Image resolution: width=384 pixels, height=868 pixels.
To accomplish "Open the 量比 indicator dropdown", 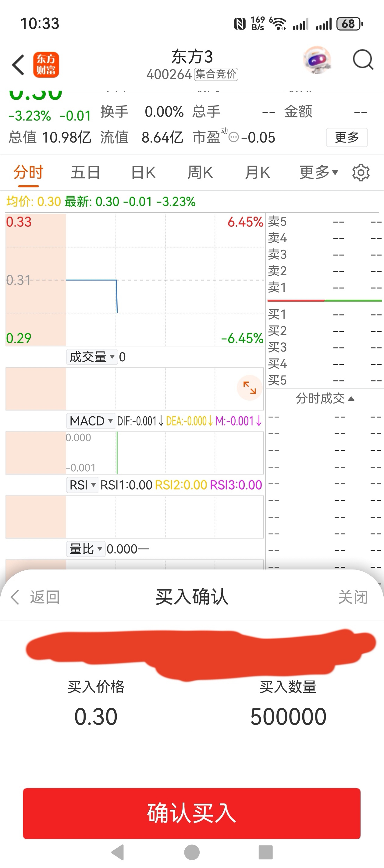I will coord(86,549).
